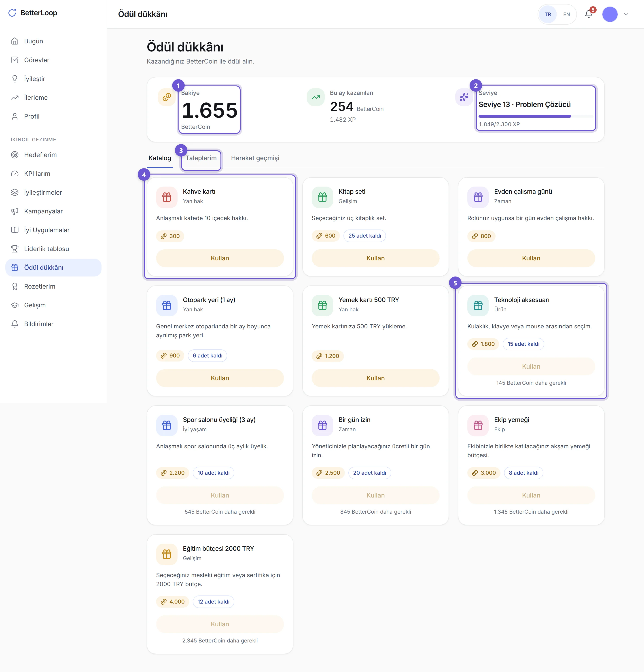644x672 pixels.
Task: Click the user avatar circle
Action: click(x=610, y=14)
